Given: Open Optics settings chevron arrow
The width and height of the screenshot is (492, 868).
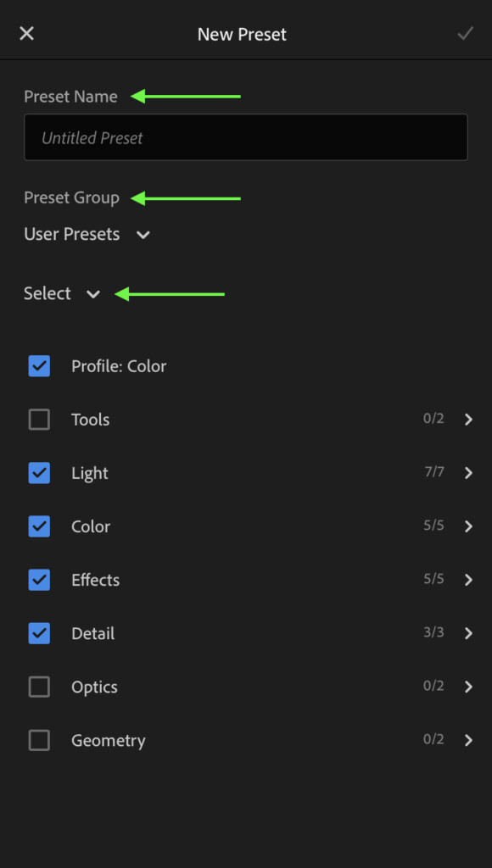Looking at the screenshot, I should tap(469, 687).
